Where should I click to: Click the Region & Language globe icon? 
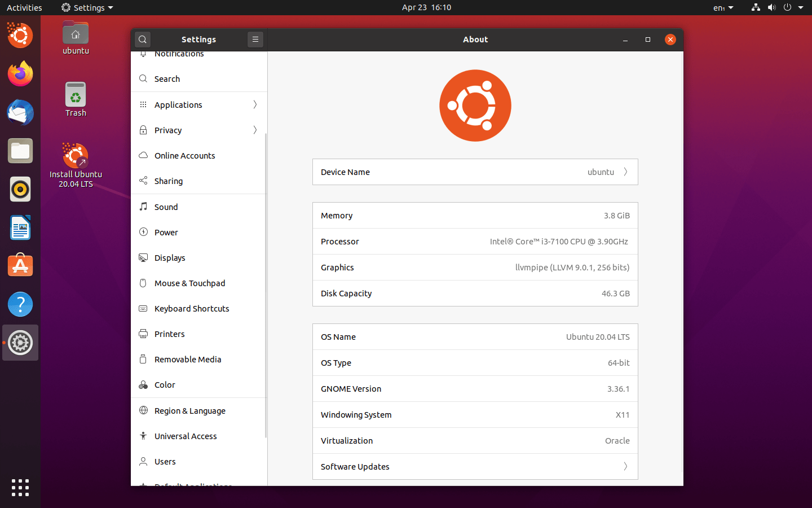[143, 410]
